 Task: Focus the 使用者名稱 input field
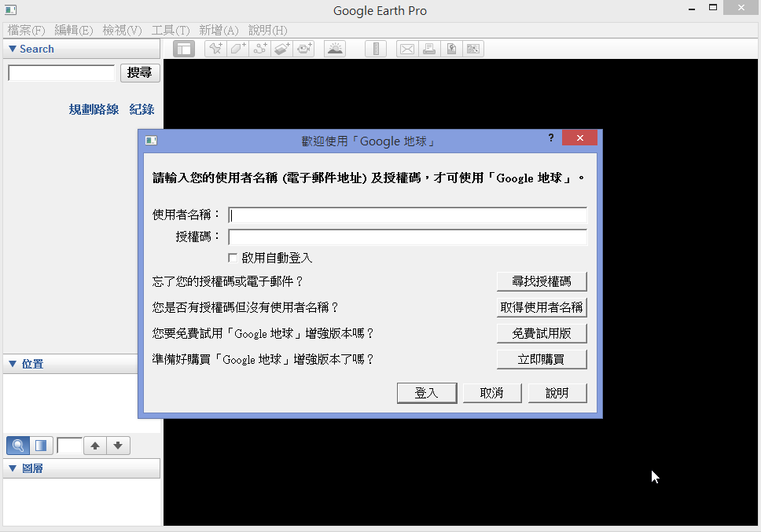[x=408, y=215]
